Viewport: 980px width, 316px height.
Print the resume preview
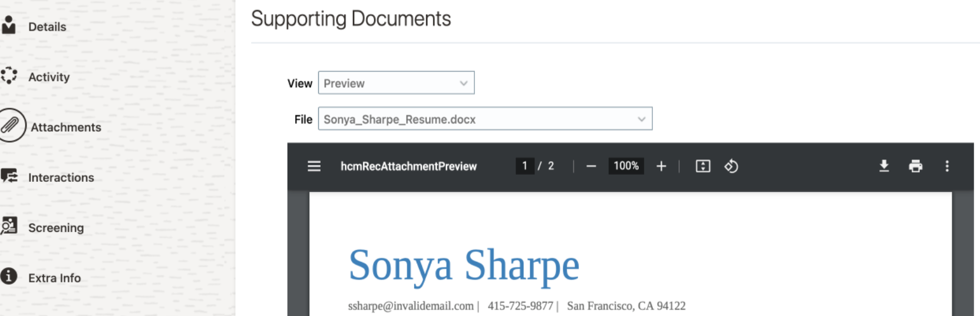pos(916,167)
